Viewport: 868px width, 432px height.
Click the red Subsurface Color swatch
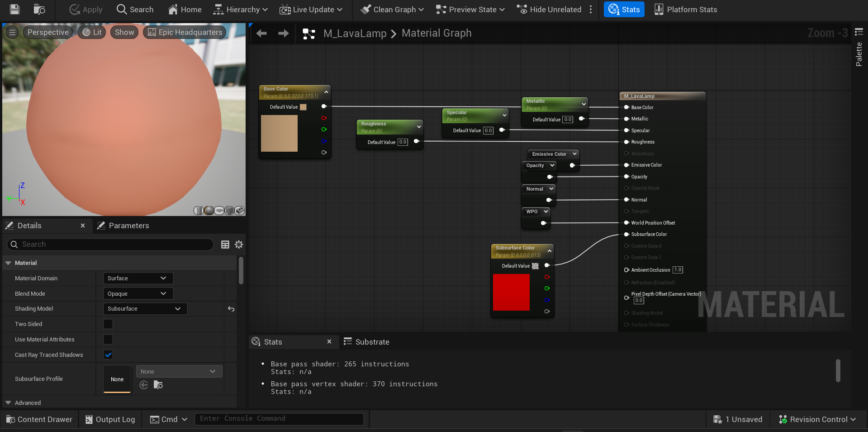point(511,293)
